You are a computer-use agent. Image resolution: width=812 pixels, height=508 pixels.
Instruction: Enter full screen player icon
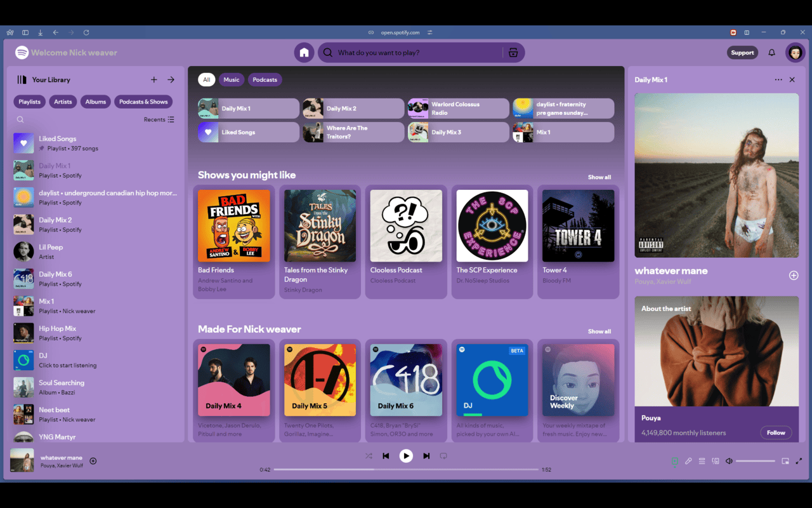(x=799, y=461)
